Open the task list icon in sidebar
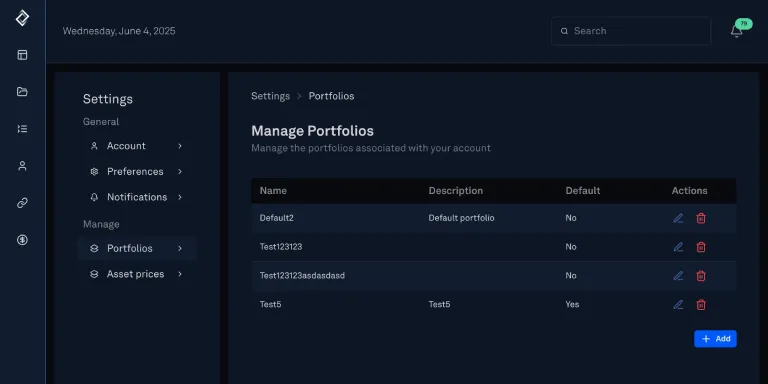The height and width of the screenshot is (384, 768). pyautogui.click(x=22, y=129)
